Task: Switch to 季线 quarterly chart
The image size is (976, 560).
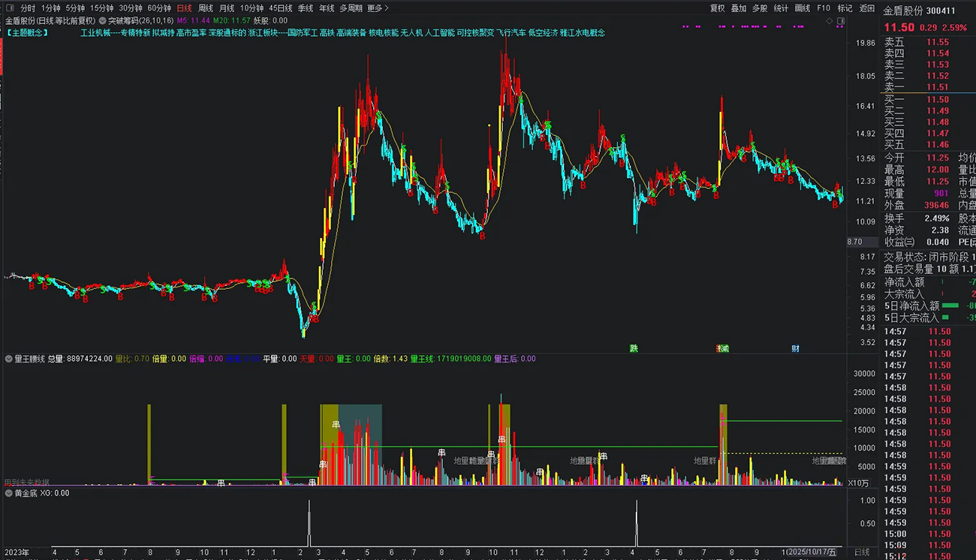Action: click(x=306, y=8)
